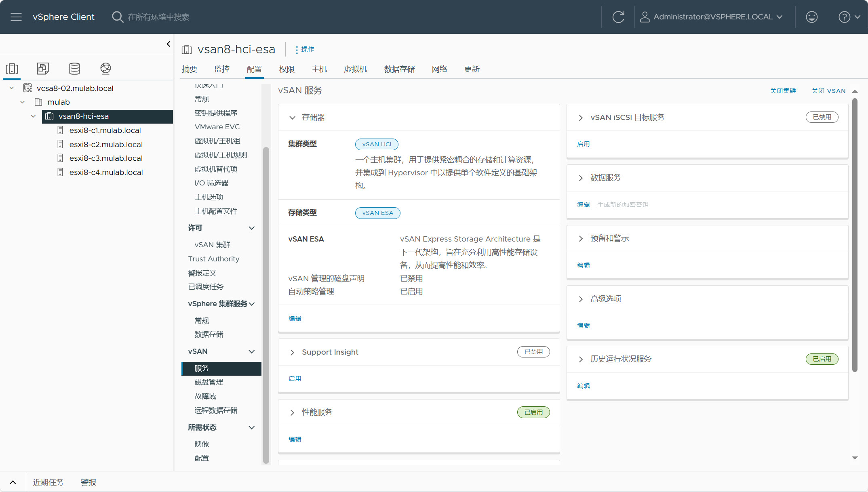The width and height of the screenshot is (868, 492).
Task: Collapse the 存储器 section
Action: coord(293,118)
